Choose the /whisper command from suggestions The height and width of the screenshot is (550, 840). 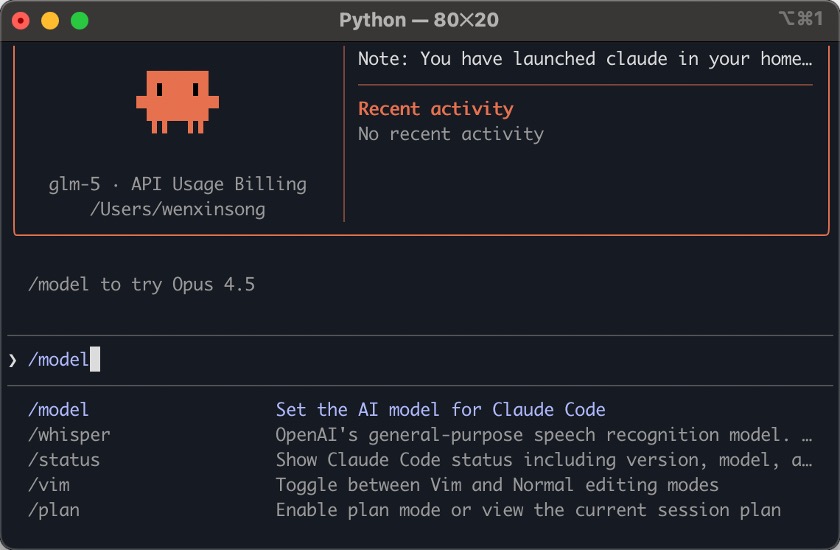(x=69, y=435)
